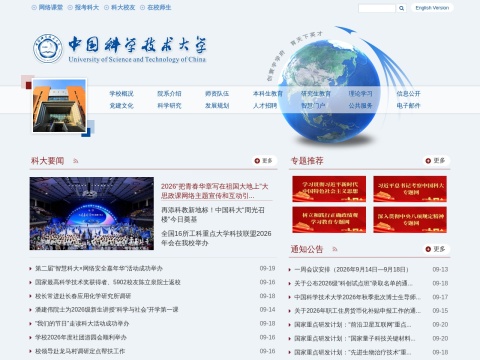Image resolution: width=480 pixels, height=360 pixels.
Task: Open 信息公开 navigation menu item
Action: pos(408,94)
